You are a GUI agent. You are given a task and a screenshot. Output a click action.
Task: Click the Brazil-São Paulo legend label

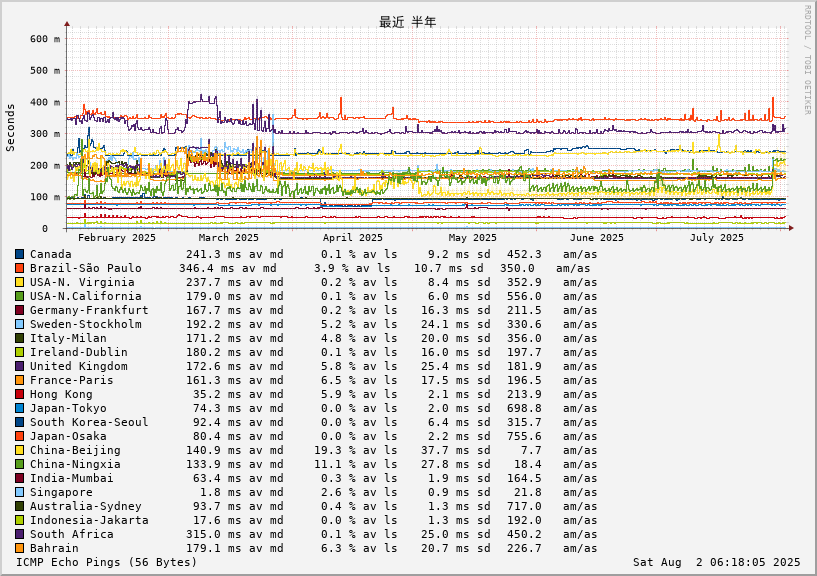(85, 268)
